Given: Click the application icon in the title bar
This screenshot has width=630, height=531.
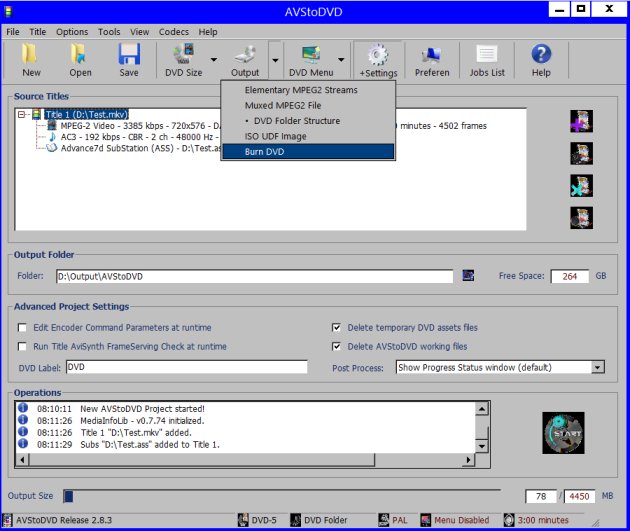Looking at the screenshot, I should click(8, 12).
